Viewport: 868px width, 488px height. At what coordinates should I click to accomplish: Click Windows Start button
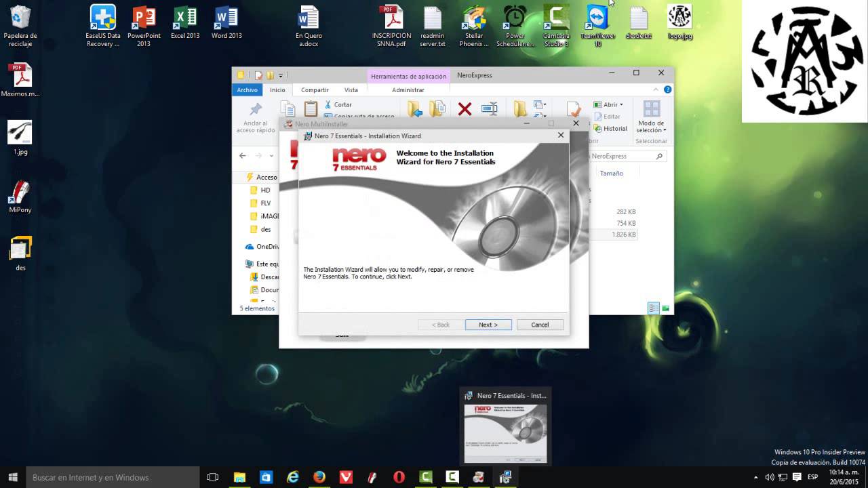pos(13,477)
